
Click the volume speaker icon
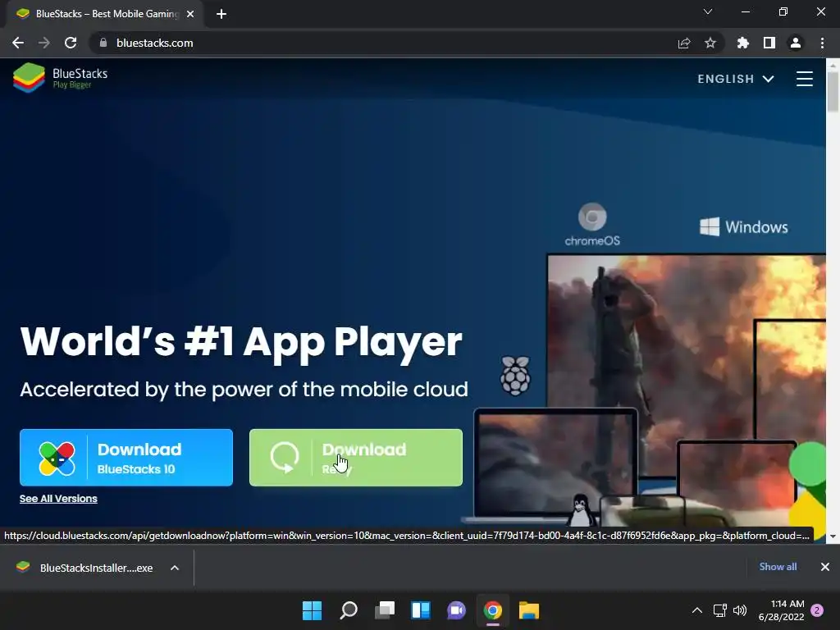(740, 610)
